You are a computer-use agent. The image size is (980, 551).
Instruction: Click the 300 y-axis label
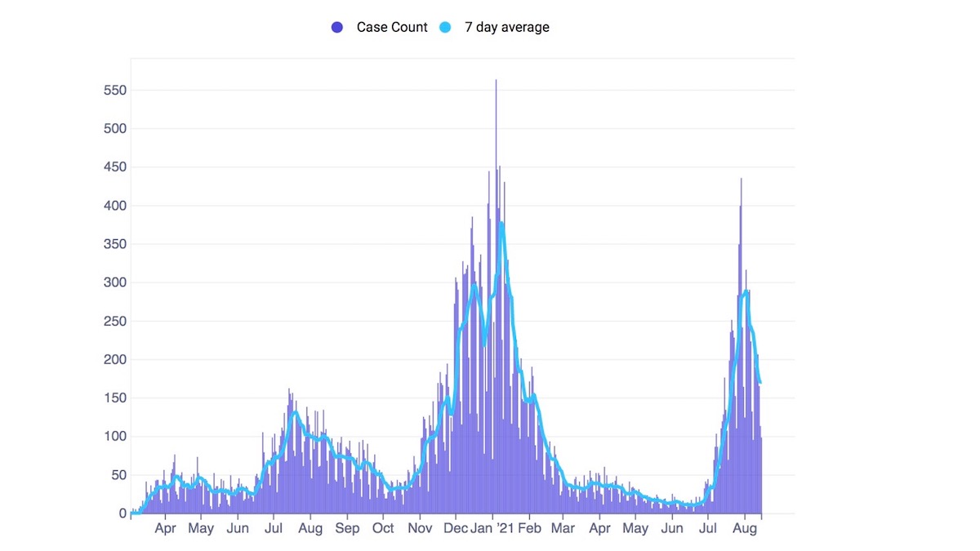[x=114, y=282]
